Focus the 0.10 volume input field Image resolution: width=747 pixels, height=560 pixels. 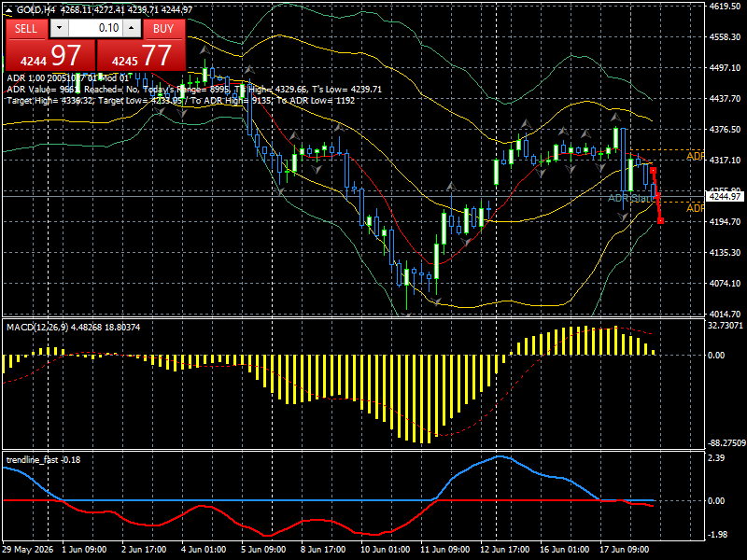95,28
